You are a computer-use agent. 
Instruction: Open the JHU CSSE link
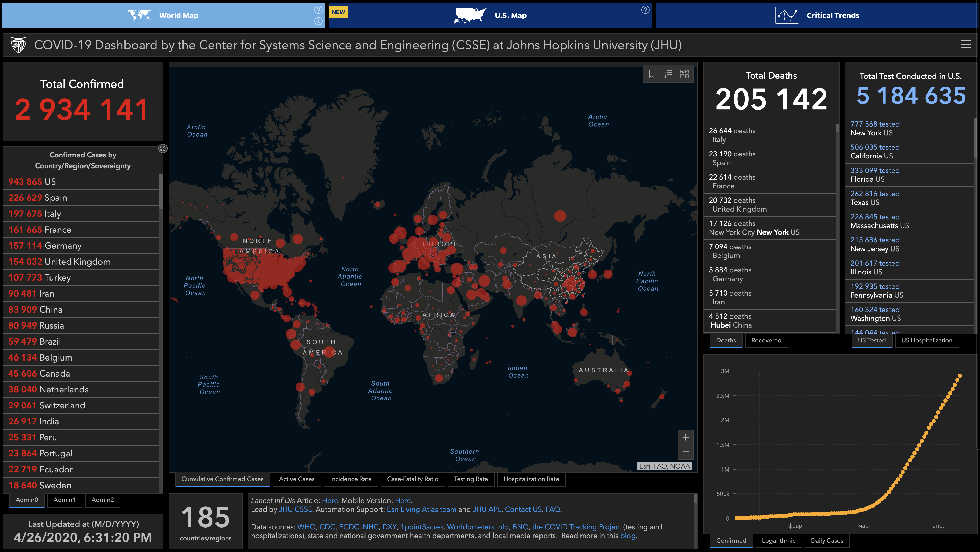point(296,509)
